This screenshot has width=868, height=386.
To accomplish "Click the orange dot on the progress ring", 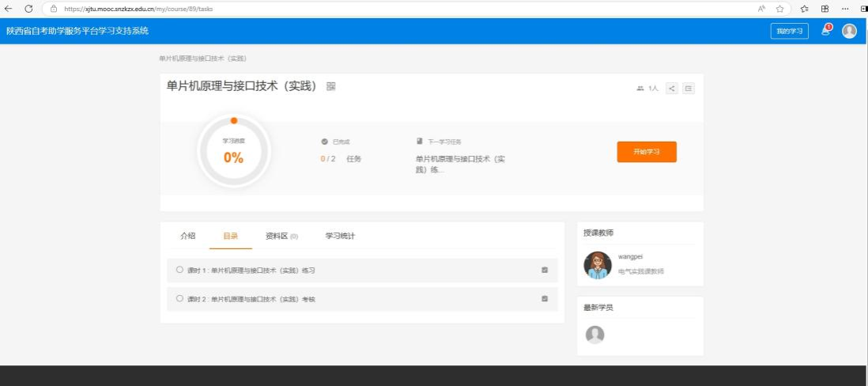I will (x=234, y=121).
